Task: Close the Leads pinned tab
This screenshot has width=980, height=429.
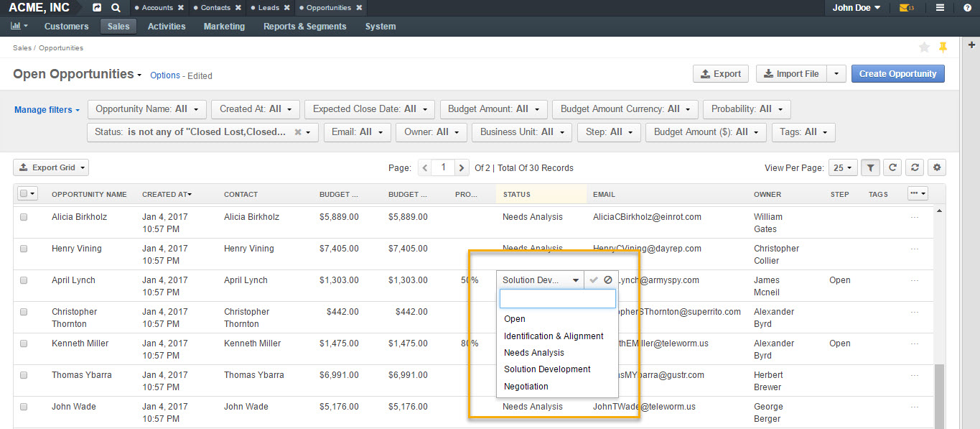Action: pos(286,8)
